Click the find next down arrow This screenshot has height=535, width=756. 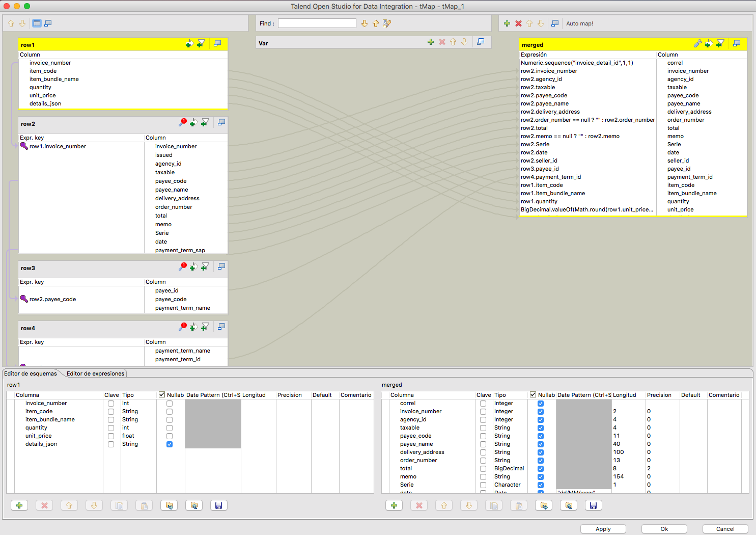point(365,23)
